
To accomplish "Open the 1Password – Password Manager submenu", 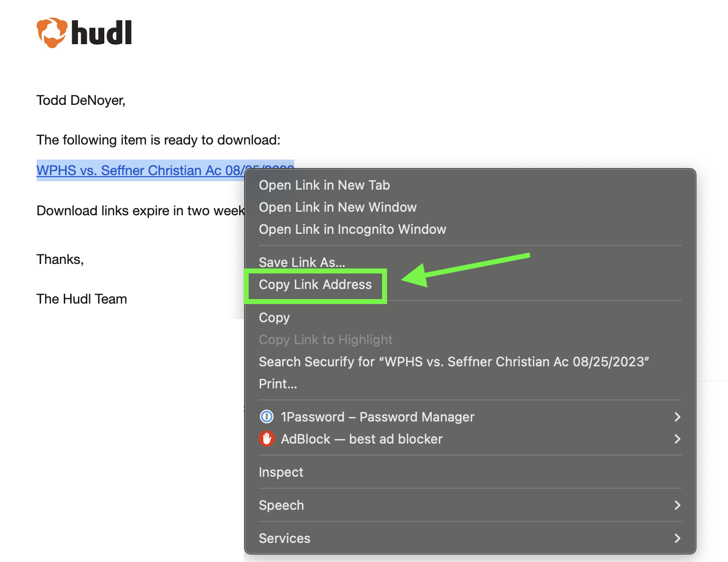I will click(x=470, y=417).
